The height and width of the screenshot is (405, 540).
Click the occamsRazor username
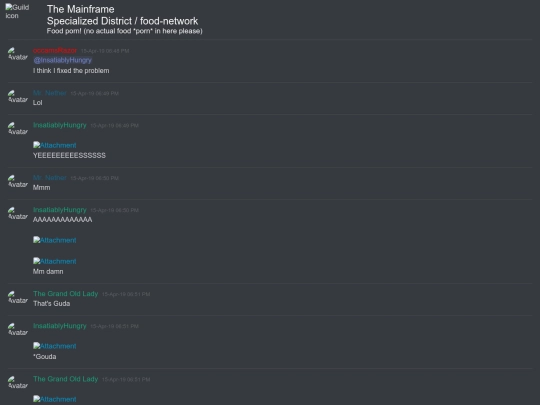(x=55, y=51)
